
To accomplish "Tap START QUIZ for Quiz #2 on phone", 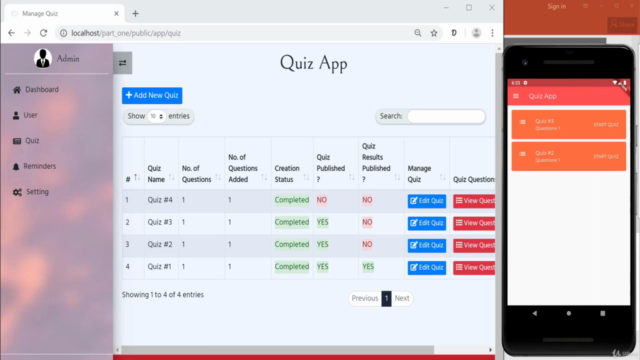I will 606,156.
